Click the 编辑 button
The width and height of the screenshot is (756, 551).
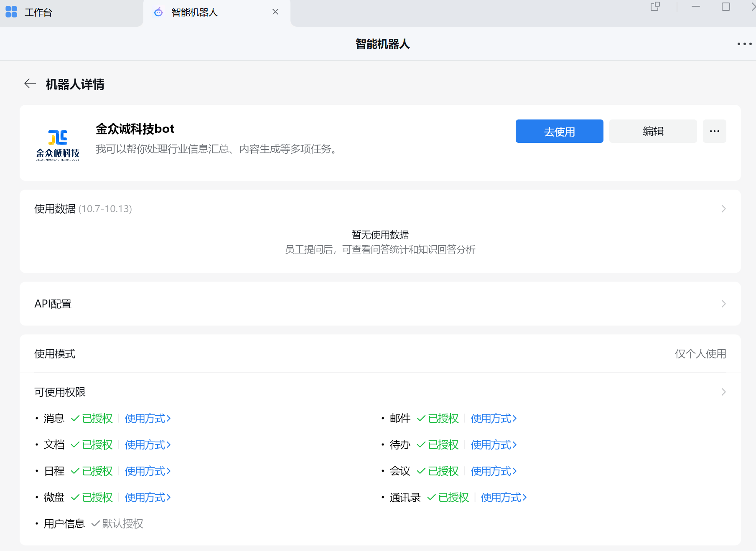pos(653,131)
